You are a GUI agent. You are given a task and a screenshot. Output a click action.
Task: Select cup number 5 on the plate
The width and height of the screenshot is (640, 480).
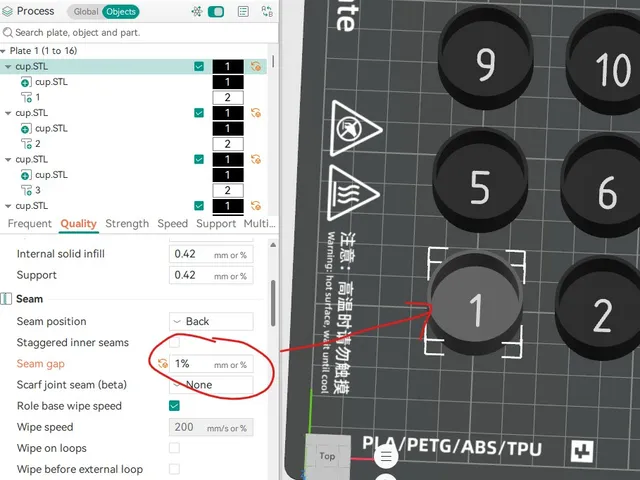pyautogui.click(x=480, y=180)
